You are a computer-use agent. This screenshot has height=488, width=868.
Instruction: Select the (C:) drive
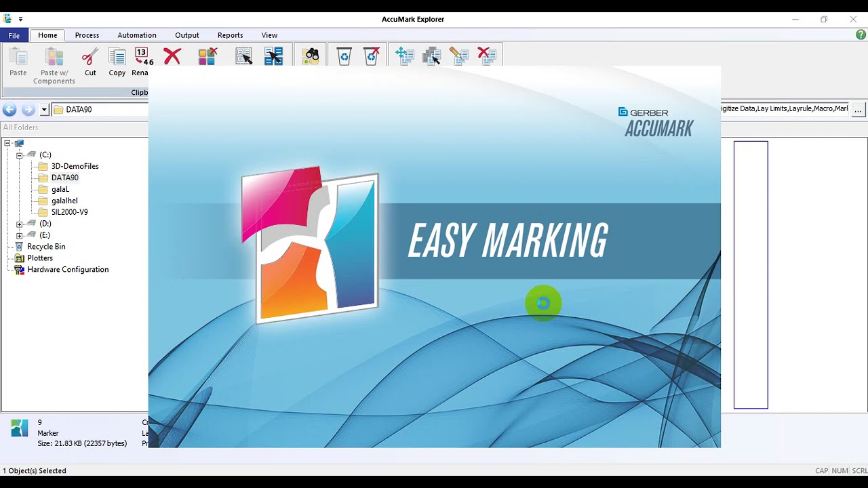pyautogui.click(x=45, y=155)
